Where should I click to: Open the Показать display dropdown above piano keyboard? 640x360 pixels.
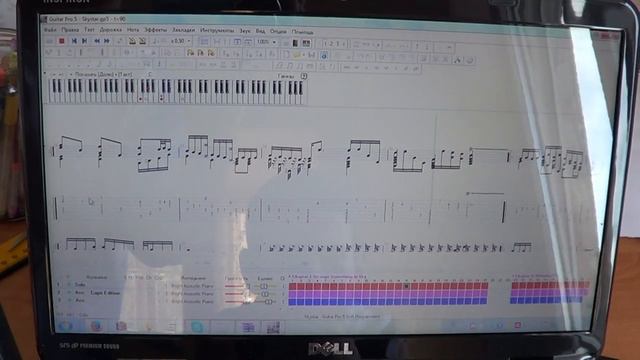[x=103, y=74]
